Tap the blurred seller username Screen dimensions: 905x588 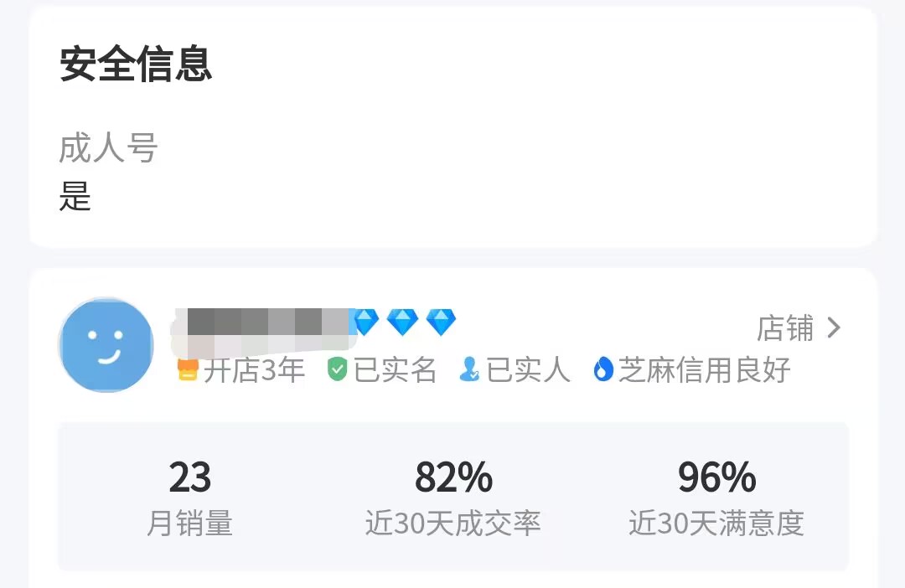263,330
